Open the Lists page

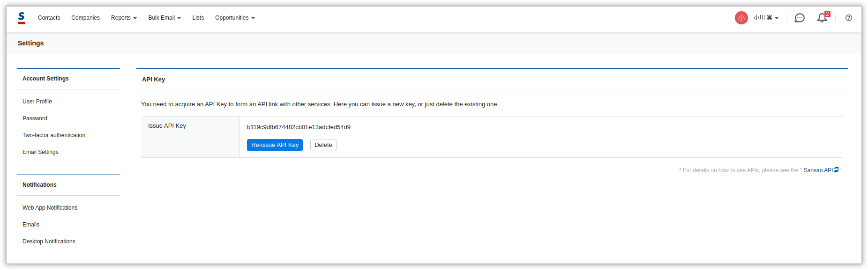pyautogui.click(x=198, y=18)
